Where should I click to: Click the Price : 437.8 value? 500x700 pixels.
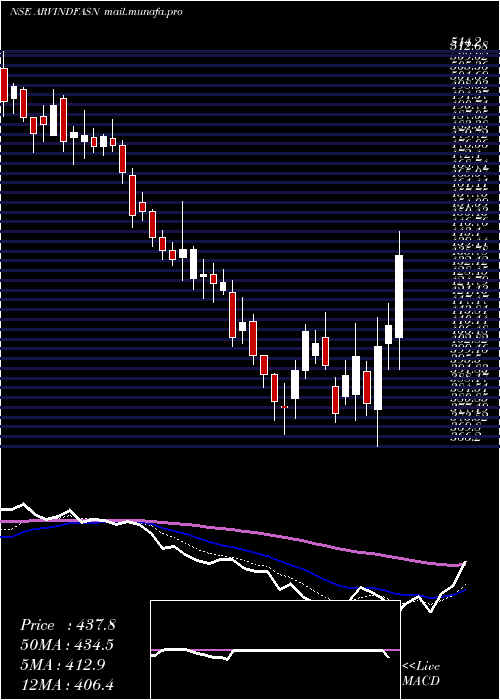68,625
